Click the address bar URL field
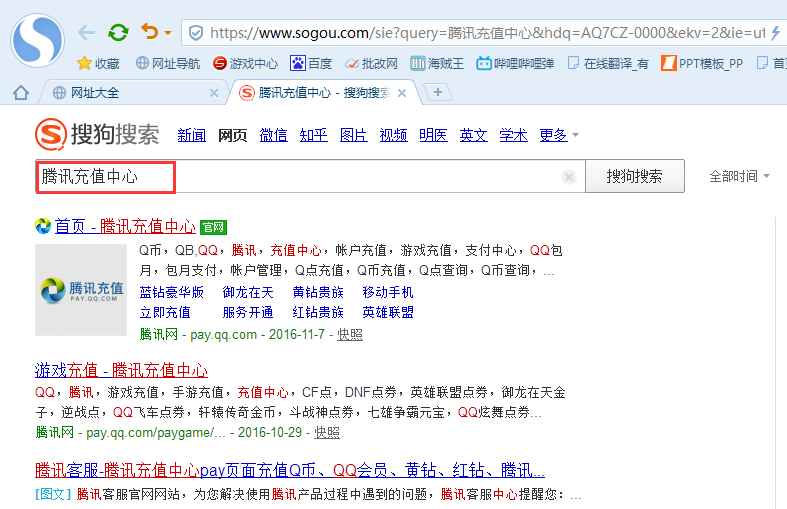This screenshot has height=509, width=787. pos(487,33)
